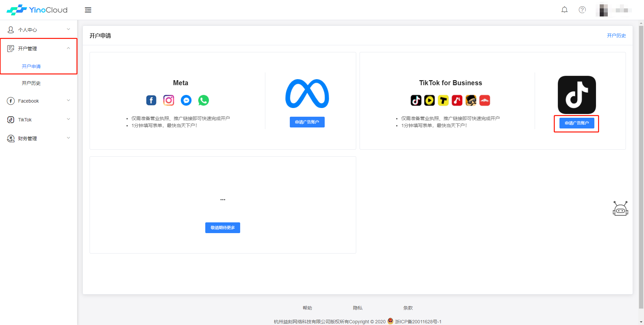Expand the 财务管理 sidebar menu
644x325 pixels.
[x=39, y=139]
